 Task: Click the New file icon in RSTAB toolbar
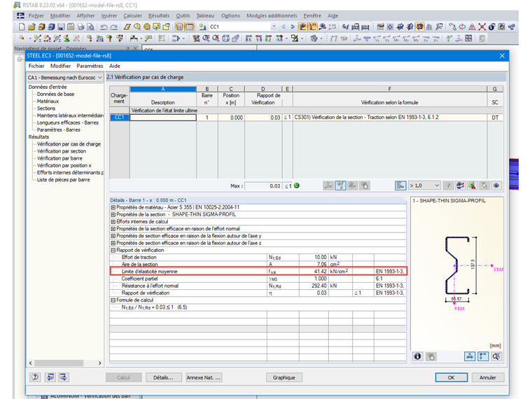[22, 27]
